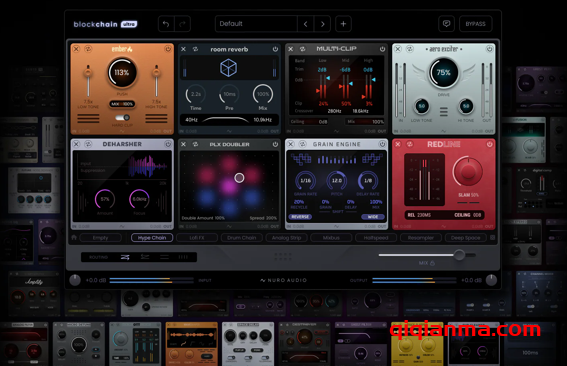Select the Hype Chain preset
The image size is (567, 366).
tap(152, 238)
